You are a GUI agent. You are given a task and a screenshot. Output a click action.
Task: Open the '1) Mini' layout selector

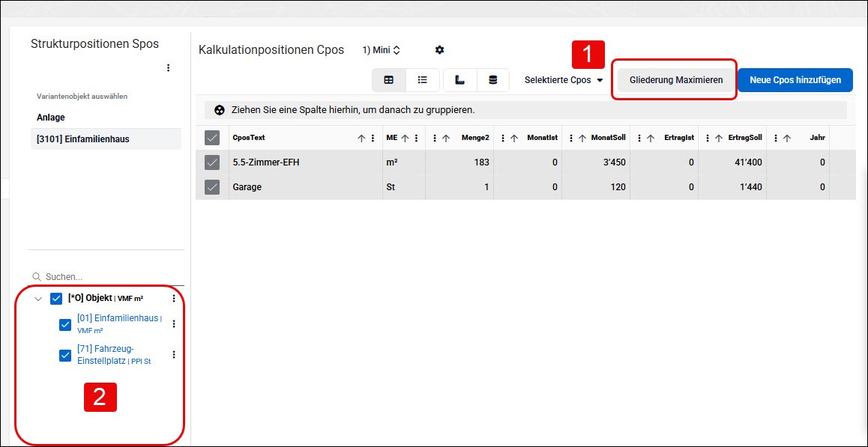click(x=382, y=49)
